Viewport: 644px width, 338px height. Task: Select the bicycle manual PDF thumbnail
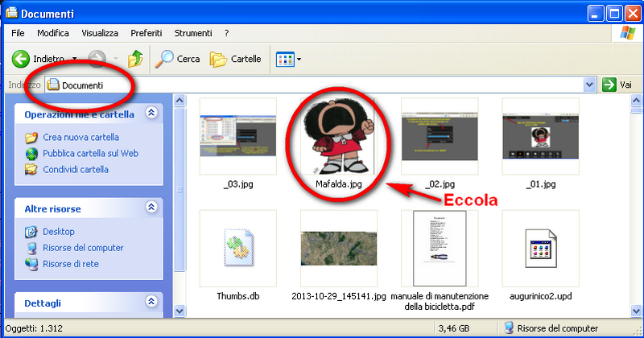pos(440,248)
